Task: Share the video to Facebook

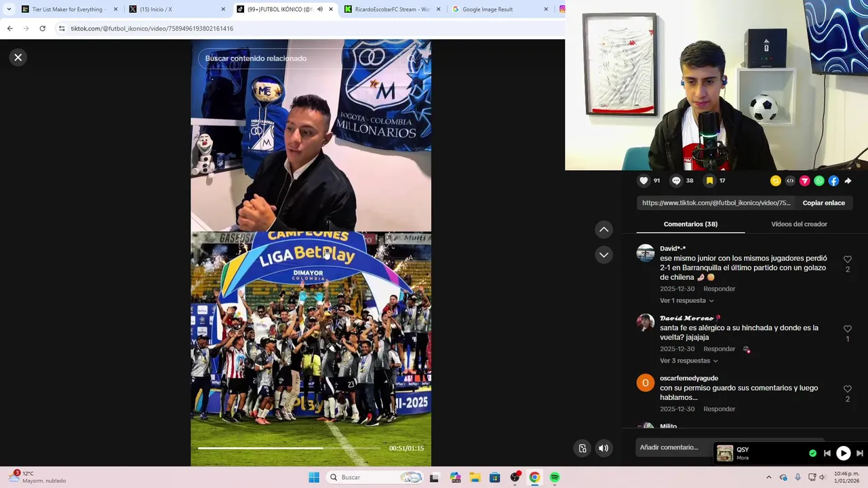Action: (833, 181)
